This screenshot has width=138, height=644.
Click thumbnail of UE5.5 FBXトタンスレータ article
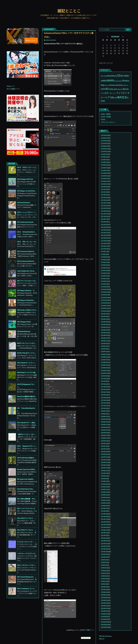click(12, 244)
